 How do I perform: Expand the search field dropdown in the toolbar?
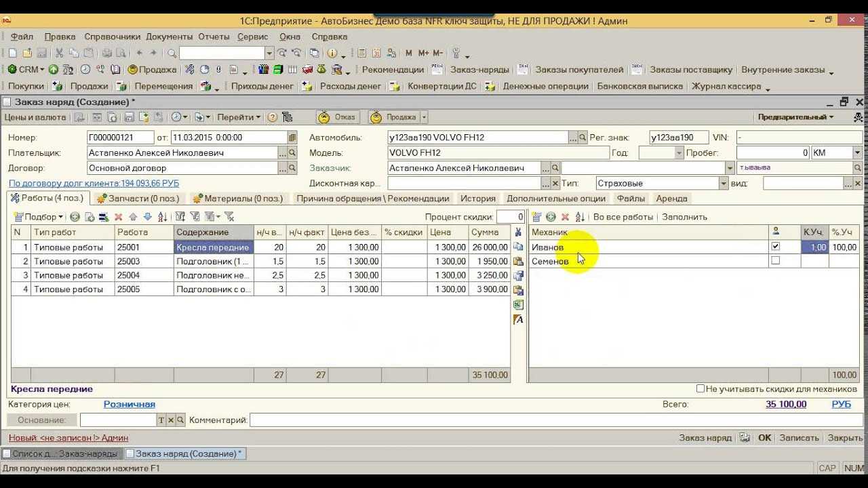(x=269, y=53)
